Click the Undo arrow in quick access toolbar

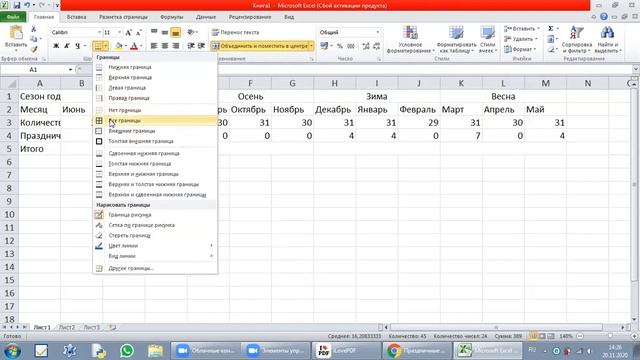pos(27,5)
